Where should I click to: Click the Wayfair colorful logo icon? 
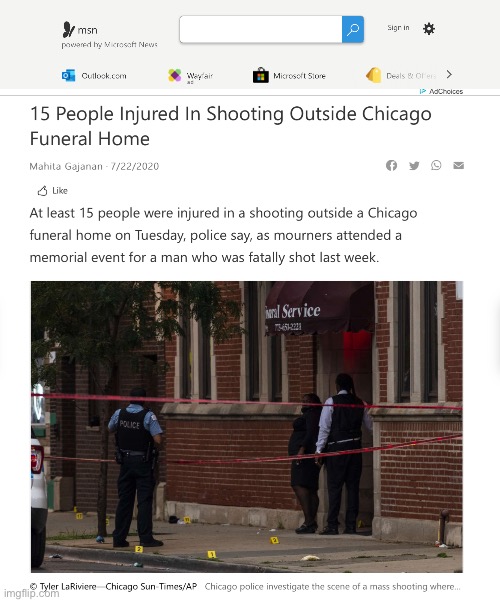(x=175, y=75)
